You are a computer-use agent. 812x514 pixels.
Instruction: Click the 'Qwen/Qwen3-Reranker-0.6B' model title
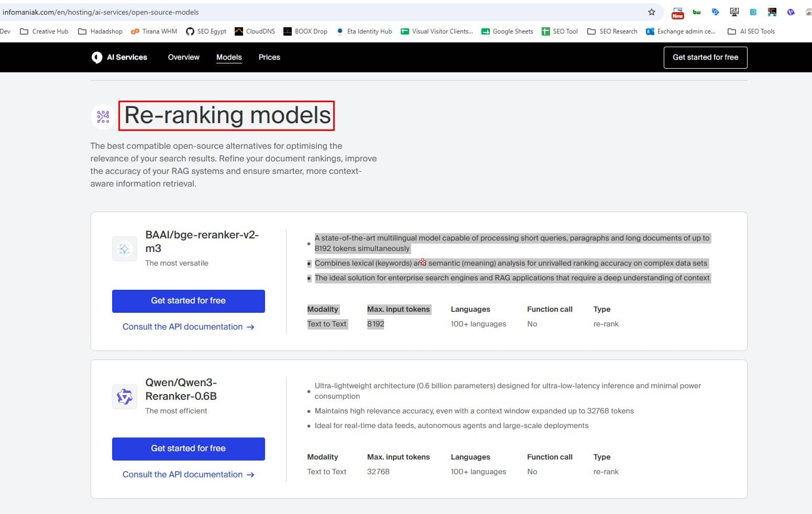[x=181, y=389]
